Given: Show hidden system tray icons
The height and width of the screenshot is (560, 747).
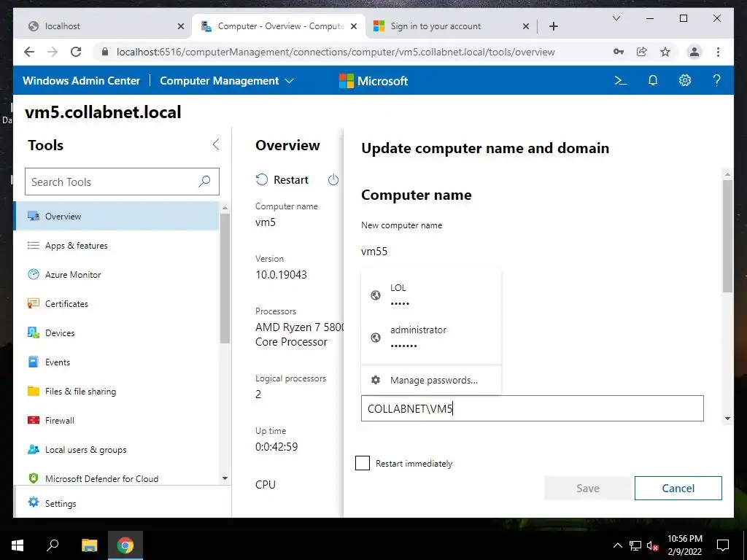Looking at the screenshot, I should (x=617, y=545).
